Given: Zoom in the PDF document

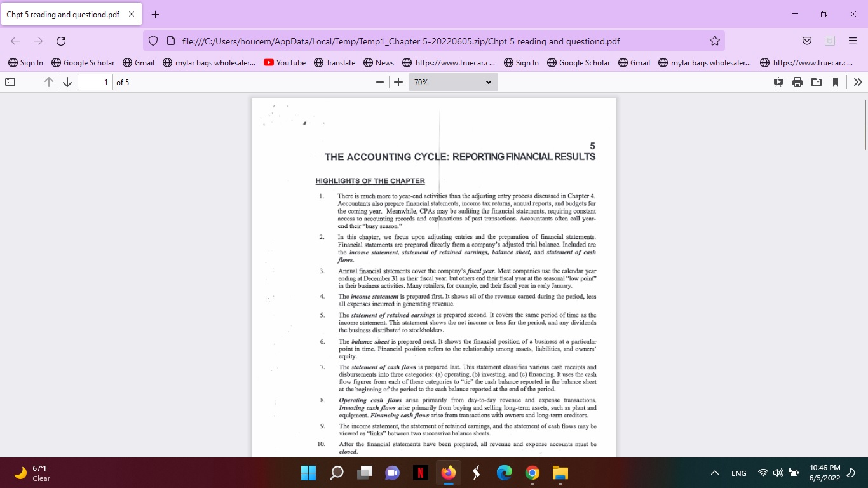Looking at the screenshot, I should click(x=398, y=82).
